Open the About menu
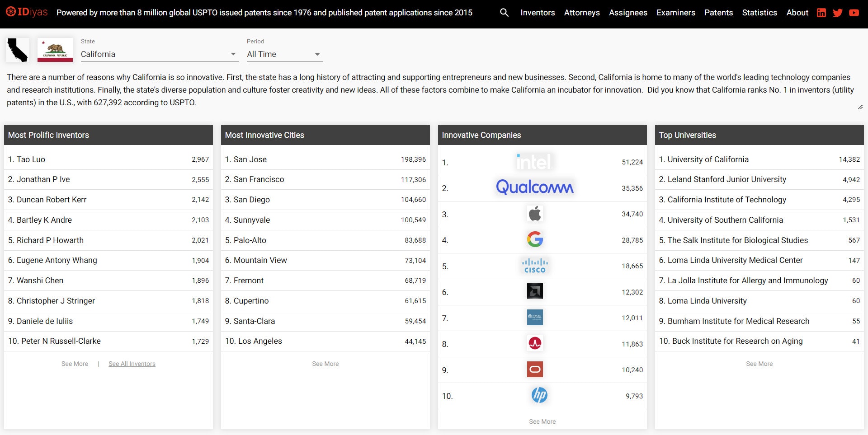This screenshot has height=435, width=868. coord(797,13)
